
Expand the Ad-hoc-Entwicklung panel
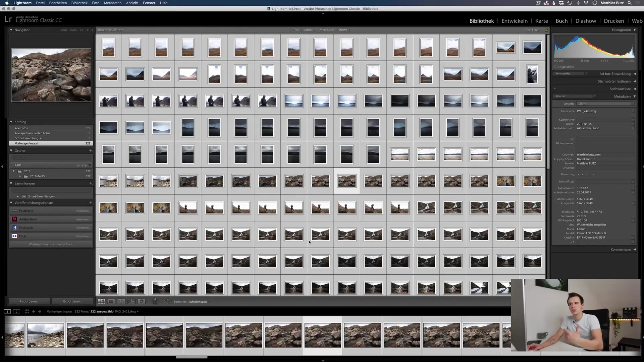[x=635, y=74]
